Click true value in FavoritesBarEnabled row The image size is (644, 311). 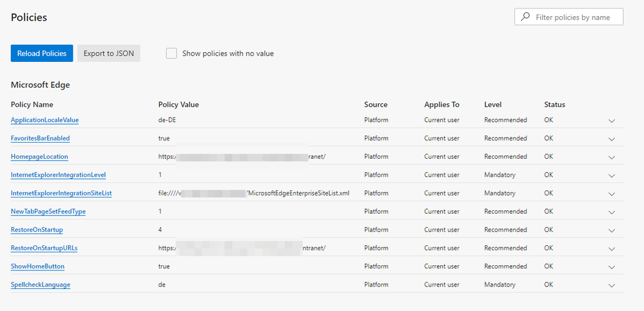tap(164, 139)
